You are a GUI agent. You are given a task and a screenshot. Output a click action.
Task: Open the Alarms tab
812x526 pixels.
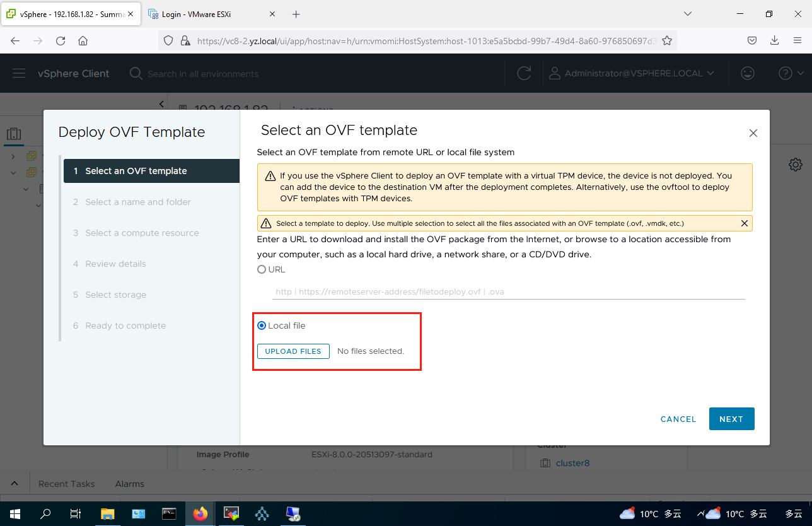pos(130,484)
